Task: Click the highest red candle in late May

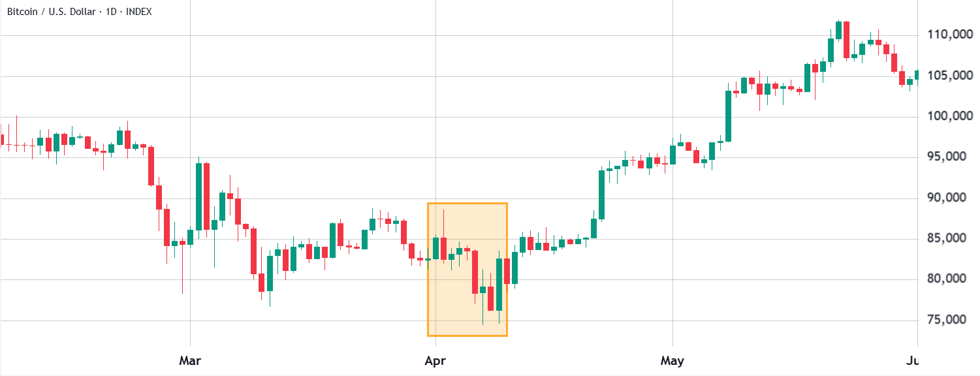Action: (x=846, y=39)
